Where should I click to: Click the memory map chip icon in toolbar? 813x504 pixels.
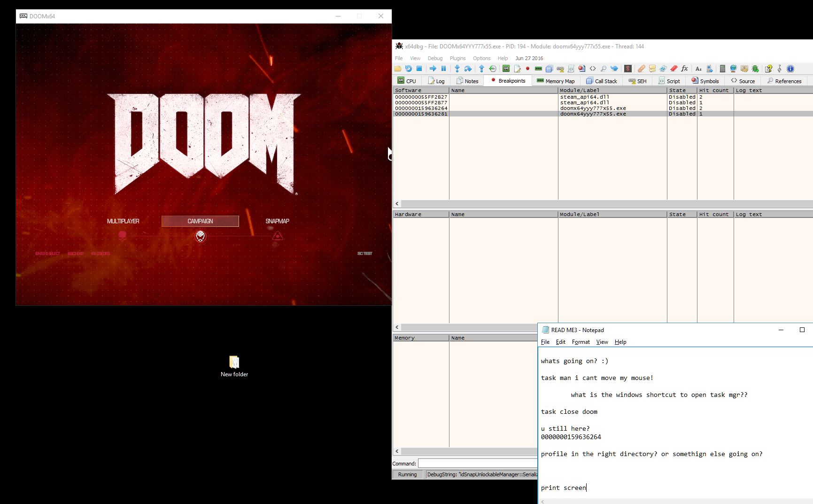pos(538,69)
